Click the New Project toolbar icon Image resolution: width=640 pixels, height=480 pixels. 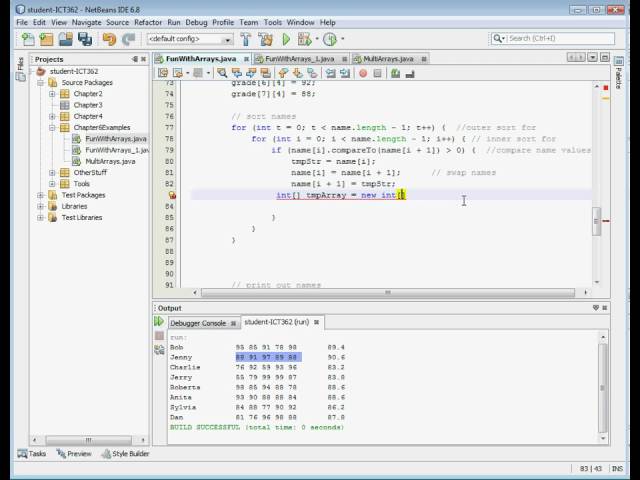(x=46, y=39)
